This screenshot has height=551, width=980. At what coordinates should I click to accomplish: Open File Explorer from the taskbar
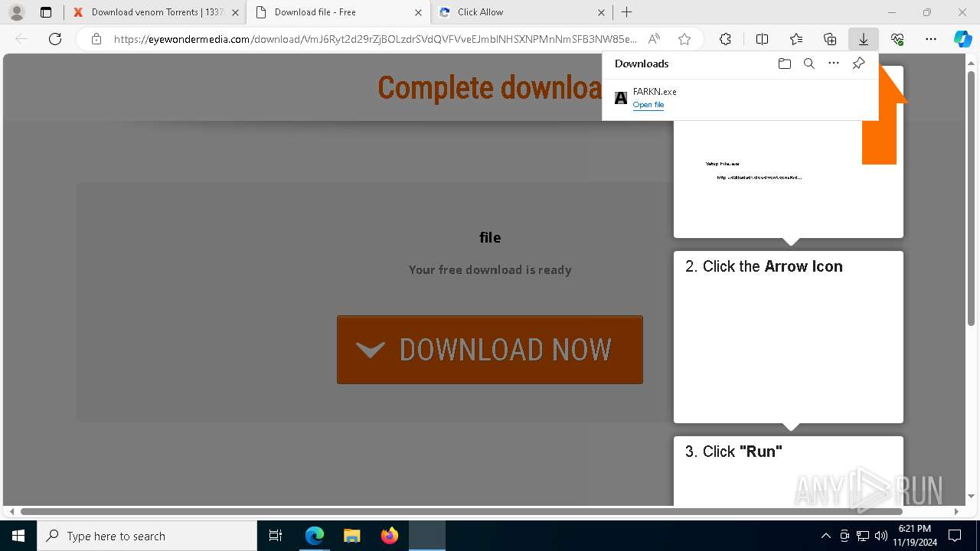coord(351,536)
